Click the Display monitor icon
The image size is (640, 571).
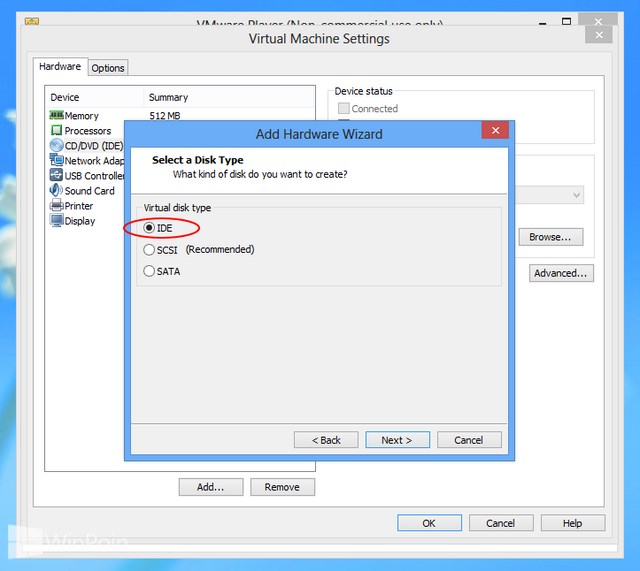56,220
